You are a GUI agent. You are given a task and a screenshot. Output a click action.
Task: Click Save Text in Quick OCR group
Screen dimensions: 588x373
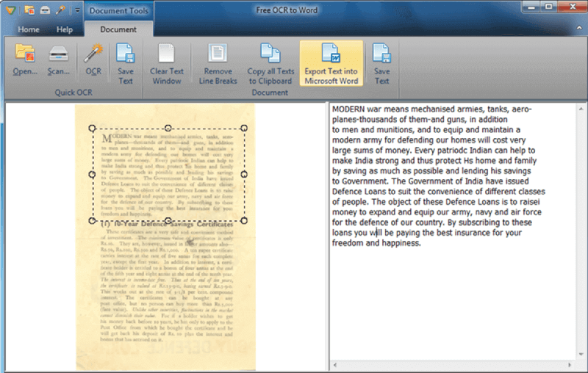click(x=126, y=62)
